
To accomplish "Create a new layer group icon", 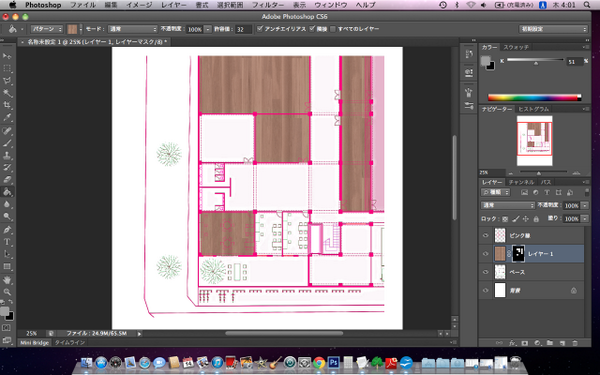I will click(549, 343).
